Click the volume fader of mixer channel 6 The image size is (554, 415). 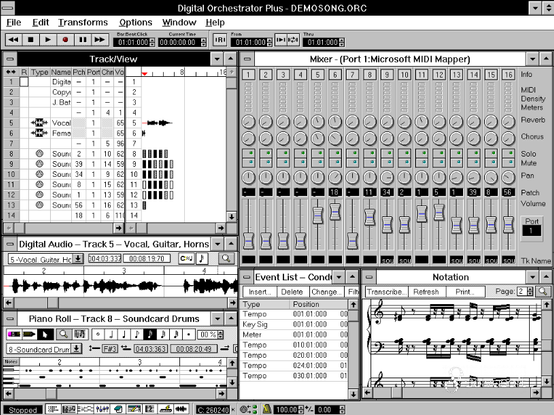[335, 212]
